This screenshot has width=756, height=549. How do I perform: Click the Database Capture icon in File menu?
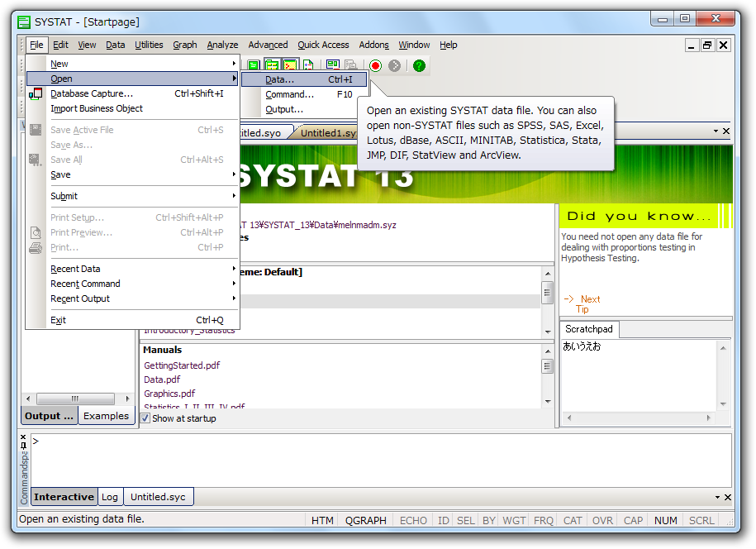point(36,94)
